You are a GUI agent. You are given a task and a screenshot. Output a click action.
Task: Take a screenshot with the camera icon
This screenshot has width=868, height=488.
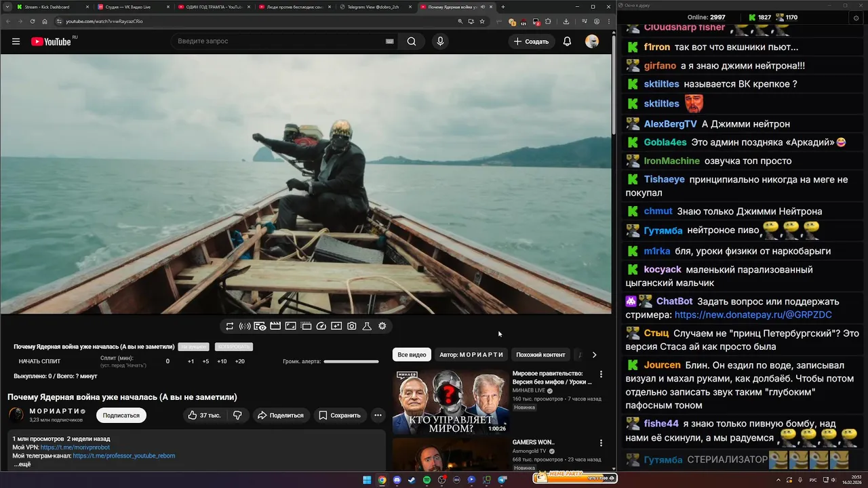pyautogui.click(x=351, y=326)
